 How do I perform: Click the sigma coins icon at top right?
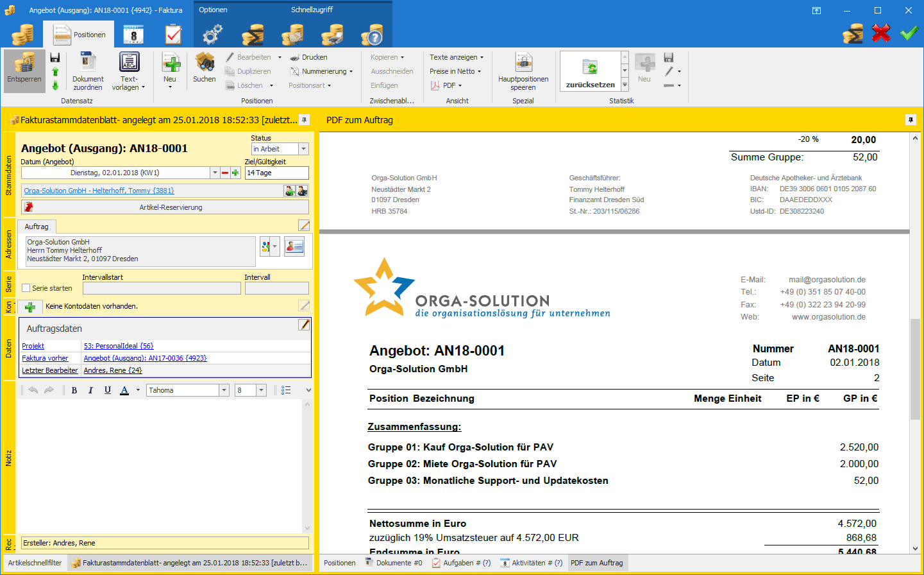pyautogui.click(x=853, y=33)
